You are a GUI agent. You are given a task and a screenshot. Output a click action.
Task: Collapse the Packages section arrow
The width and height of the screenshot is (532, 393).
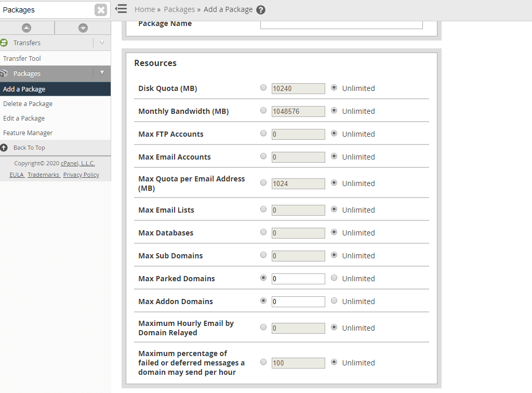click(x=102, y=73)
